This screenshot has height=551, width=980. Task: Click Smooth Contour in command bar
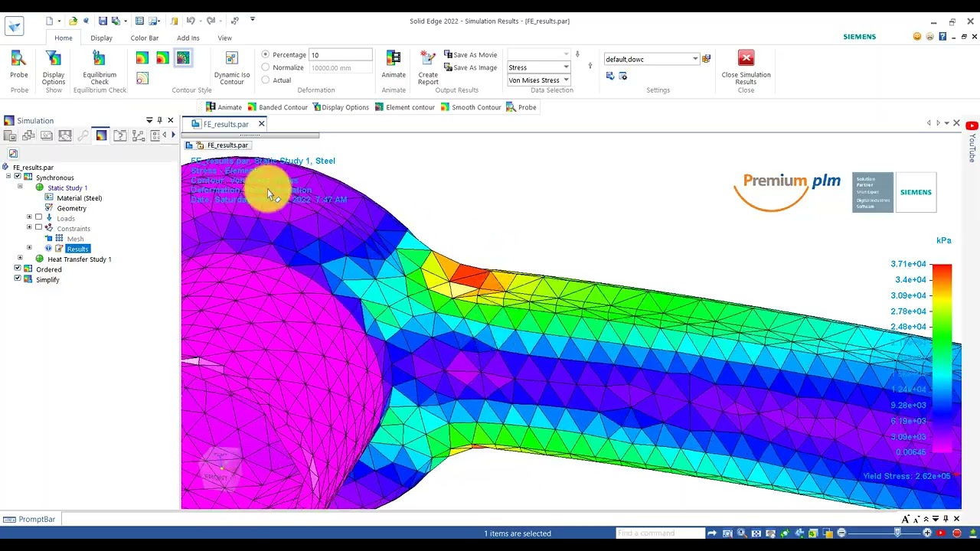point(470,107)
